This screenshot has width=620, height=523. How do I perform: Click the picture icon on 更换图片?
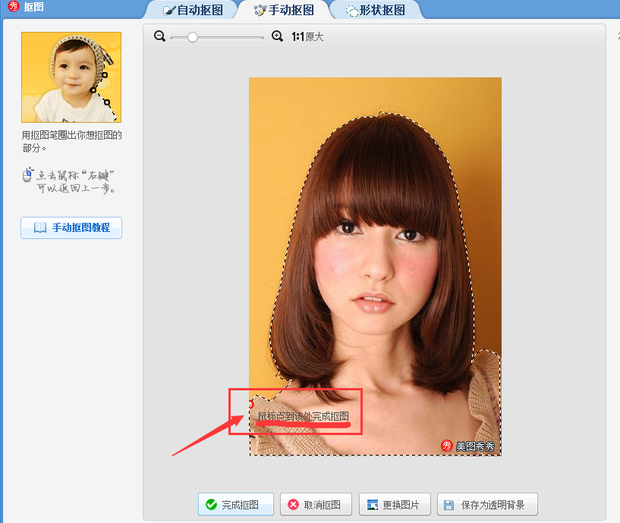point(372,505)
